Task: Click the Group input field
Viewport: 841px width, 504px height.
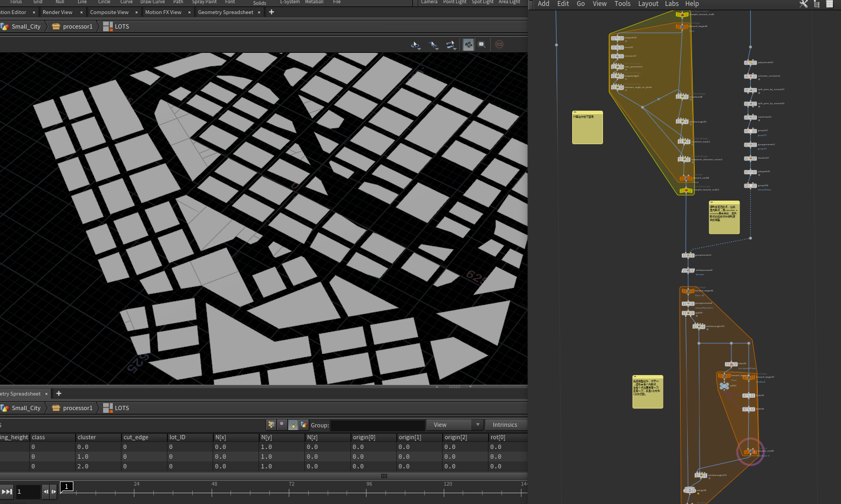Action: (377, 425)
